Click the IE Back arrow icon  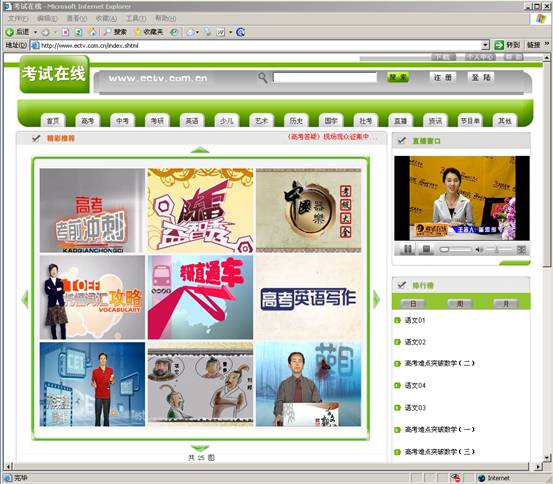click(x=9, y=32)
